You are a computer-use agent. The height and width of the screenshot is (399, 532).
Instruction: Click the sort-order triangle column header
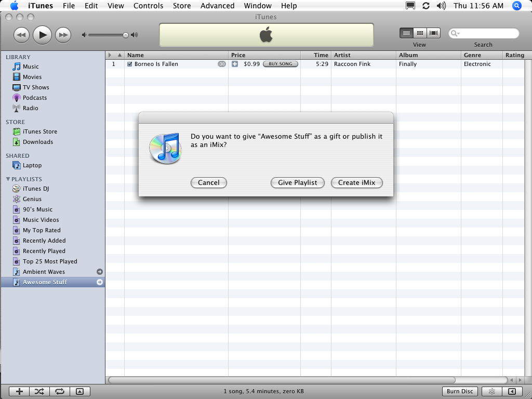[119, 55]
